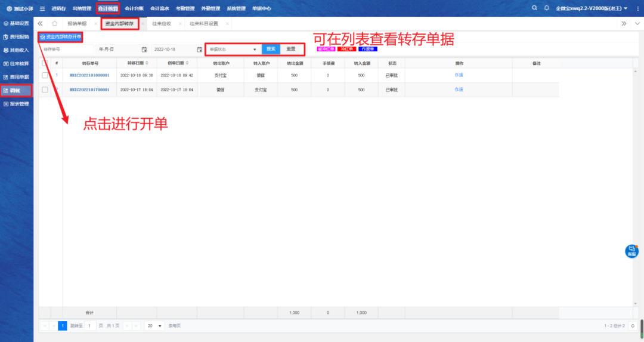Click 作废 link in the first row
The image size is (644, 342).
click(459, 75)
